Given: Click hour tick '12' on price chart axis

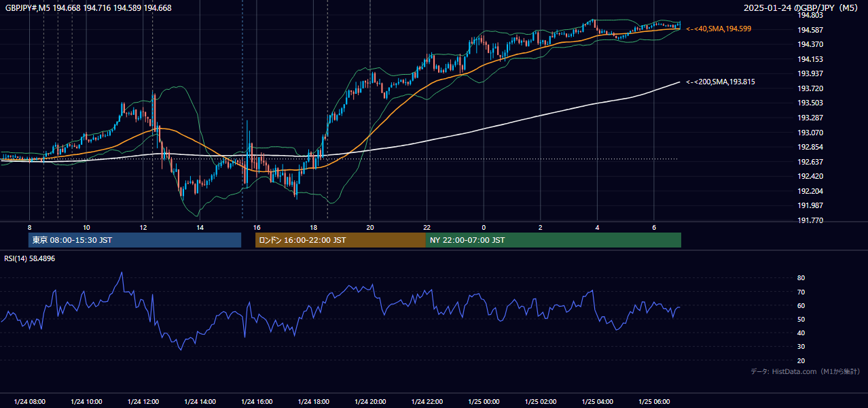Looking at the screenshot, I should click(x=143, y=227).
